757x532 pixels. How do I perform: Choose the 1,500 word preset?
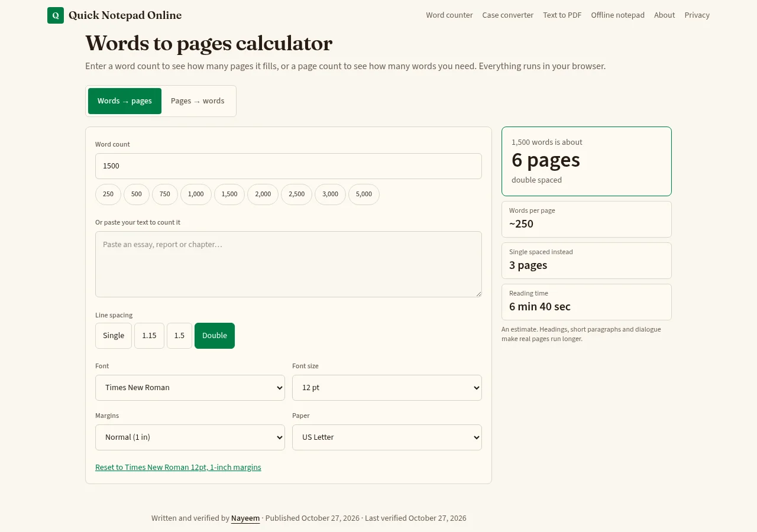coord(229,194)
